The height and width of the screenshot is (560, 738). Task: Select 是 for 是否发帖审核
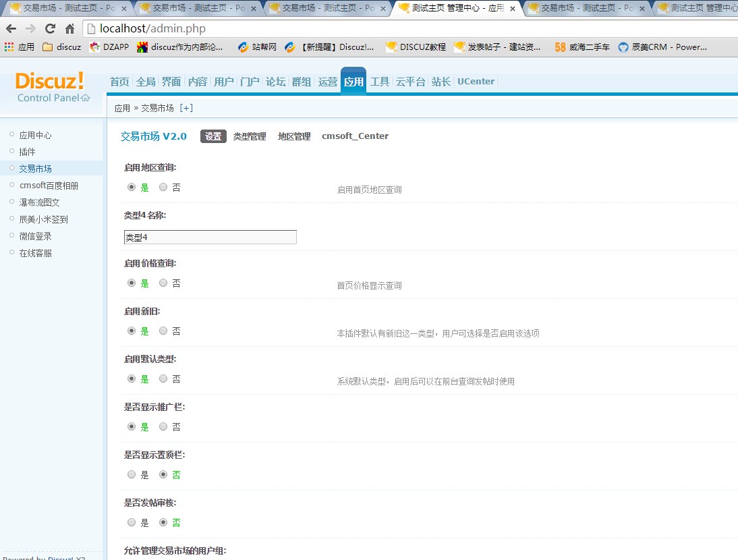click(x=132, y=523)
